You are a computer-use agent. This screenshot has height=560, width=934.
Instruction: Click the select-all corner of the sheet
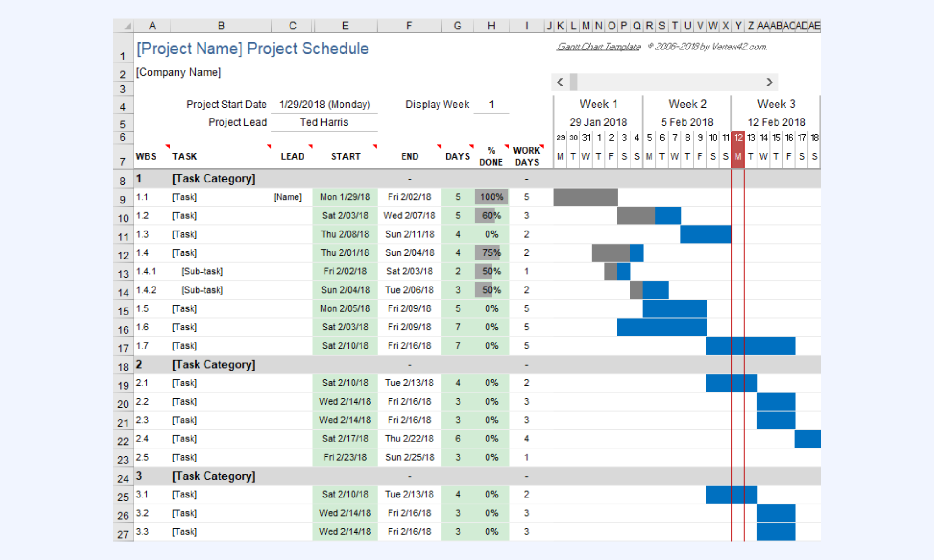click(x=124, y=26)
